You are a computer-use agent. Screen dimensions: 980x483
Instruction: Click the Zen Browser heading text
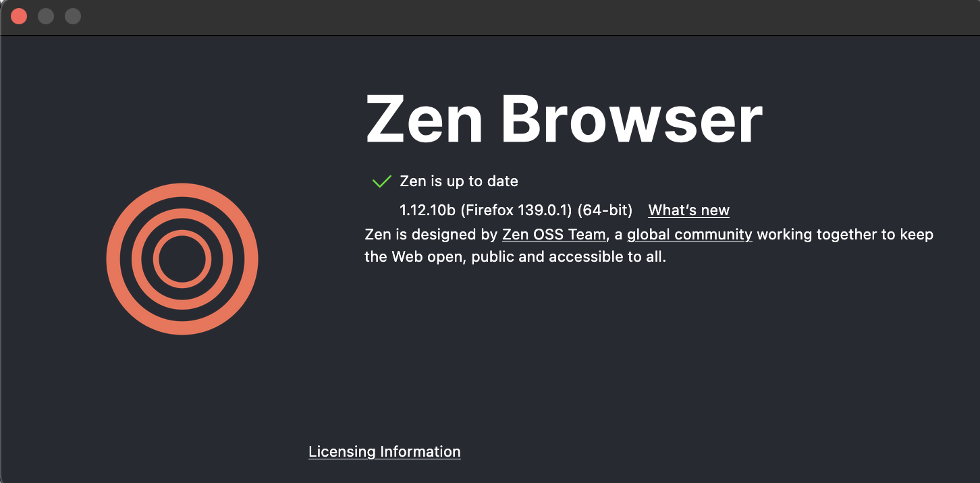564,119
